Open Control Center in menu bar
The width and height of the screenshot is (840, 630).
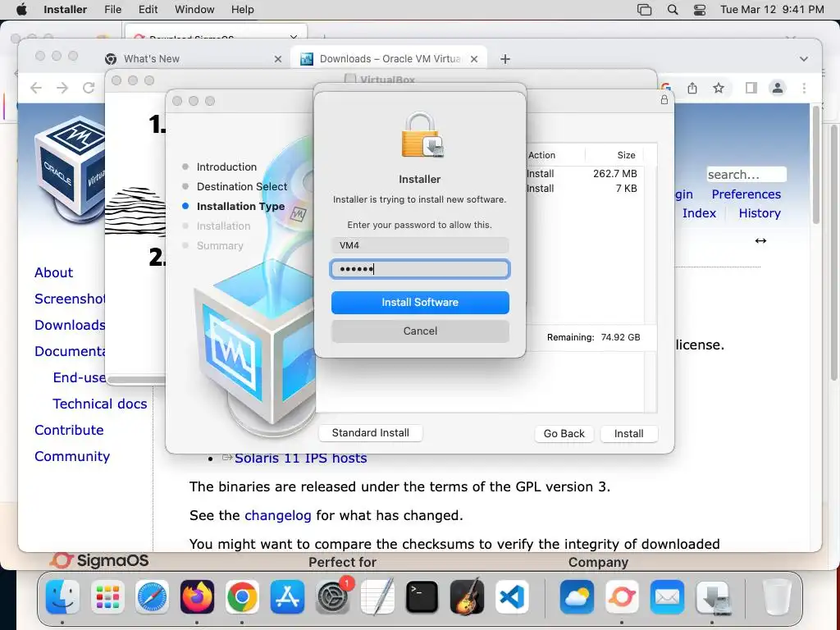[700, 10]
